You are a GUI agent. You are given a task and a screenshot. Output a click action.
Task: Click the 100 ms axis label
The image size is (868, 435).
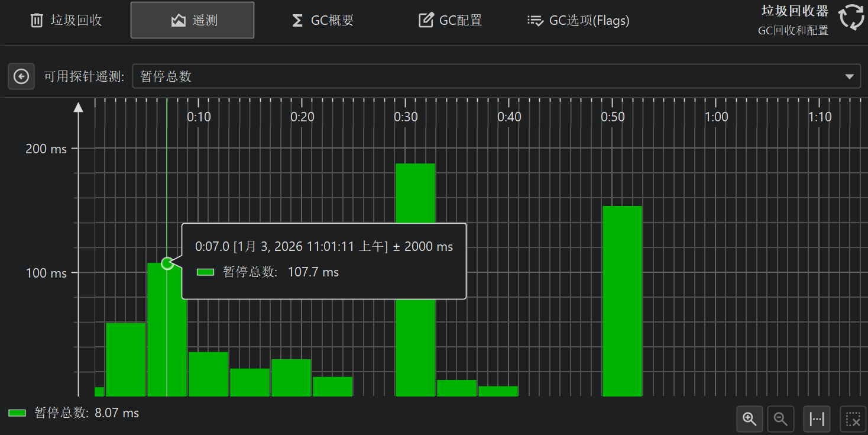tap(46, 273)
